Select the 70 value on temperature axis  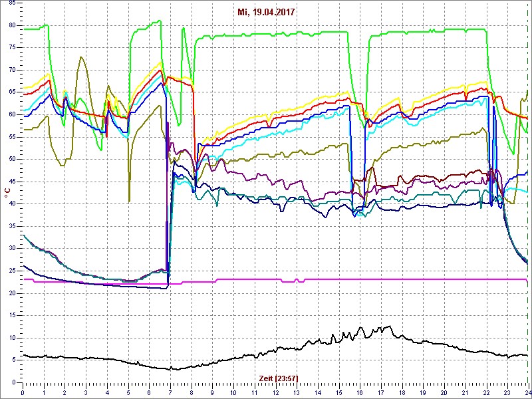[11, 70]
